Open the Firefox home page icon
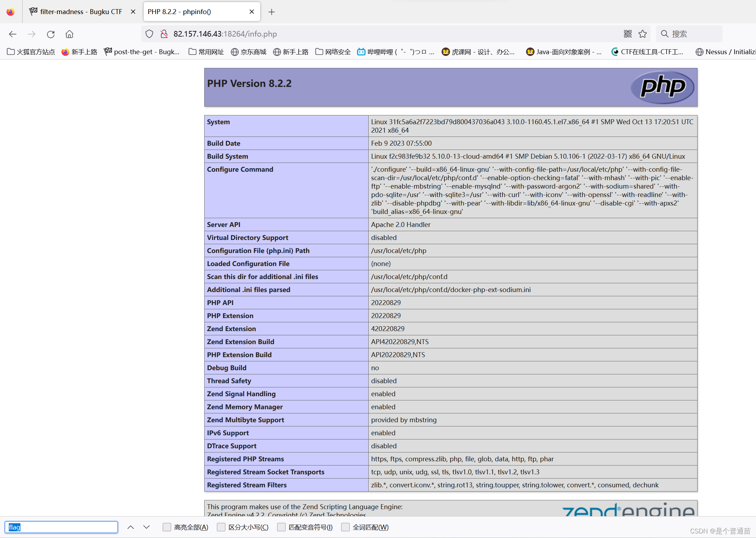756x538 pixels. [x=69, y=34]
